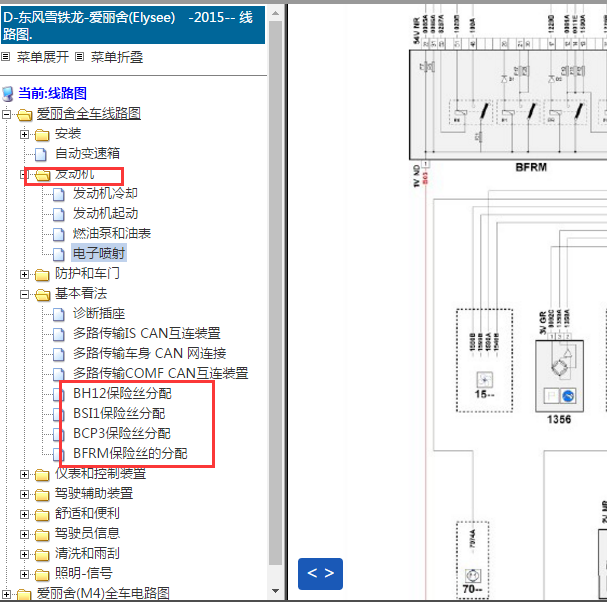Viewport: 607px width, 602px height.
Task: Open the 爱丽舍(M4)全车电路图 link
Action: 103,593
